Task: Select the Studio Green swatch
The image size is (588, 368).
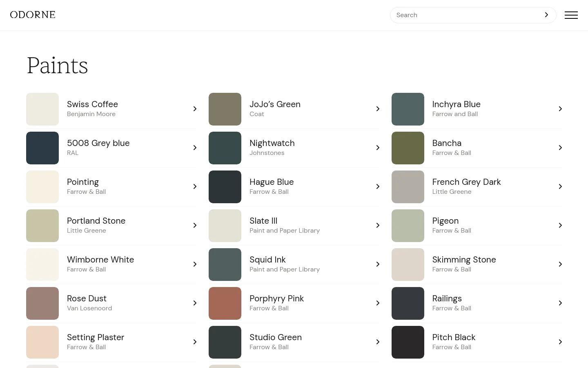Action: (225, 342)
